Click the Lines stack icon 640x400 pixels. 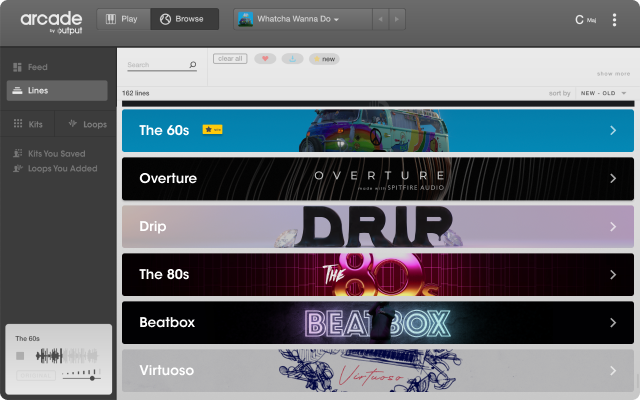click(x=17, y=91)
